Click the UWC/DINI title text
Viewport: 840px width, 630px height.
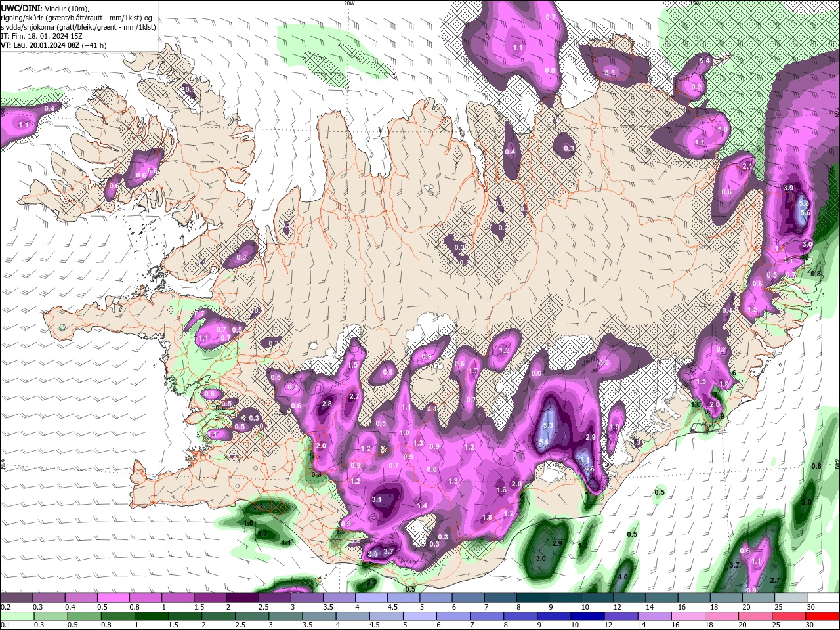pos(21,8)
